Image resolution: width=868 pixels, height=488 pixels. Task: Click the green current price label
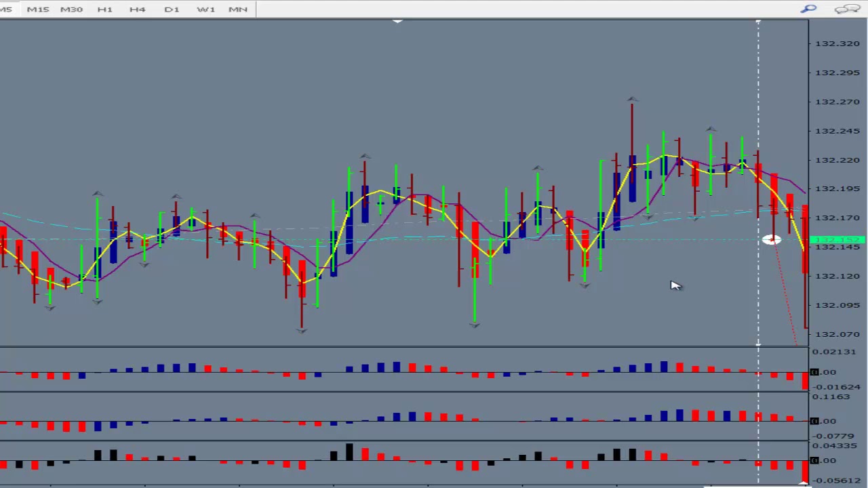tap(837, 240)
